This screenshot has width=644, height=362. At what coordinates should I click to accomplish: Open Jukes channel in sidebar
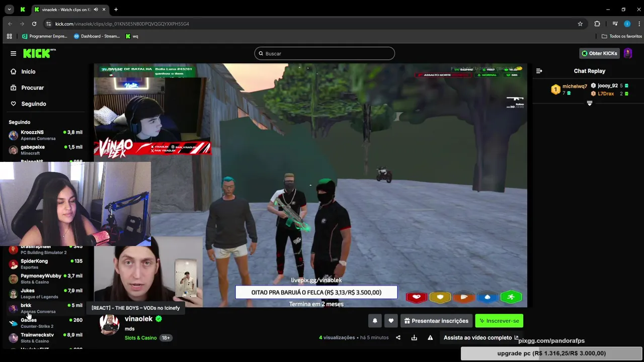pos(45,293)
